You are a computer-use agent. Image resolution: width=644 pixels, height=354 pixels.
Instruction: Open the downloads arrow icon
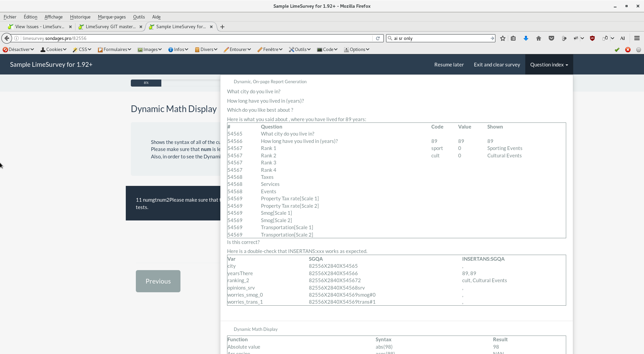coord(526,38)
